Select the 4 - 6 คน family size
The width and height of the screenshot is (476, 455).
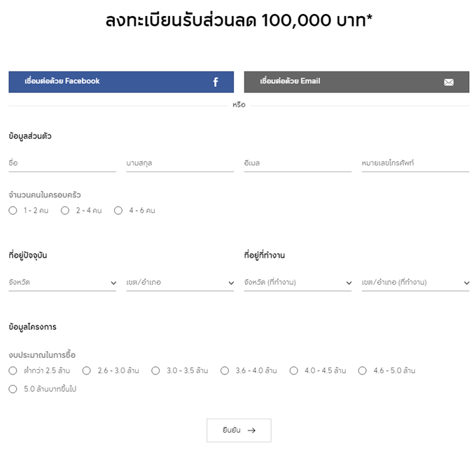(118, 210)
